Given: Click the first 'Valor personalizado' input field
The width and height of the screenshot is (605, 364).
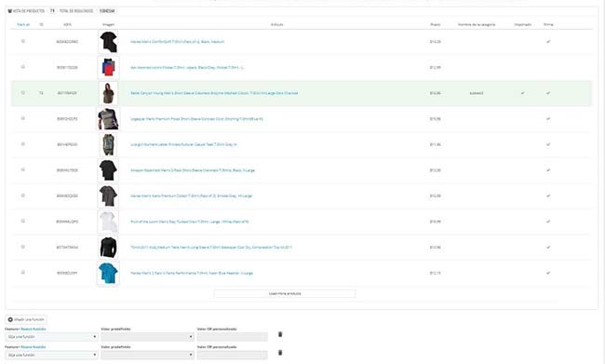Looking at the screenshot, I should click(233, 337).
